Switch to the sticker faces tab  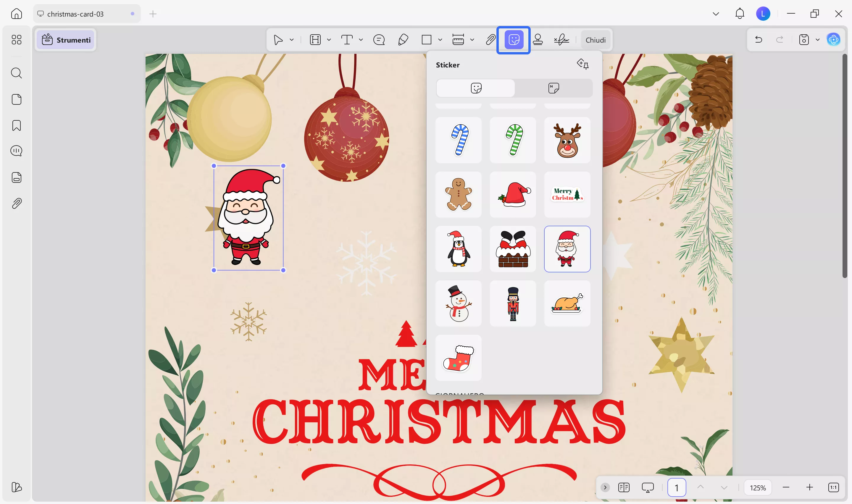pyautogui.click(x=475, y=88)
